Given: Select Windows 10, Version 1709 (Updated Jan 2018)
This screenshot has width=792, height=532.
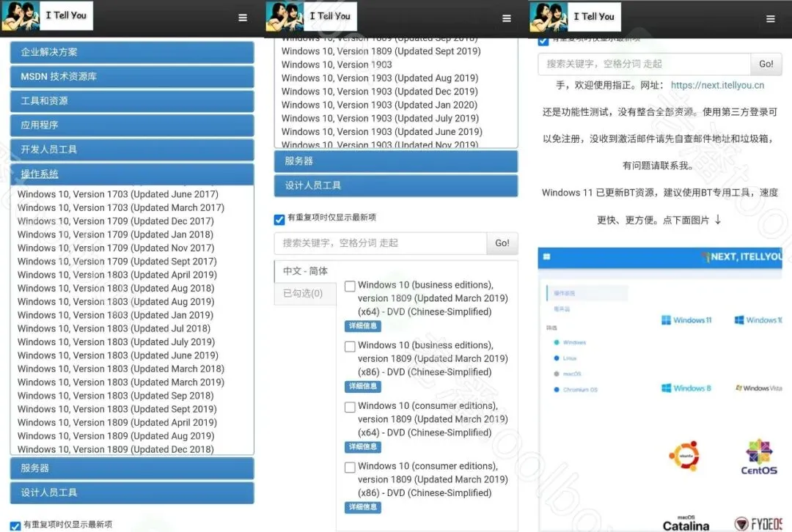Looking at the screenshot, I should [x=115, y=234].
